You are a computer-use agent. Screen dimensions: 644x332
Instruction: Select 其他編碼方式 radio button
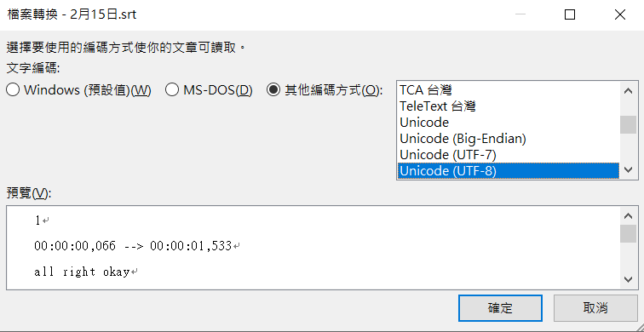point(325,90)
